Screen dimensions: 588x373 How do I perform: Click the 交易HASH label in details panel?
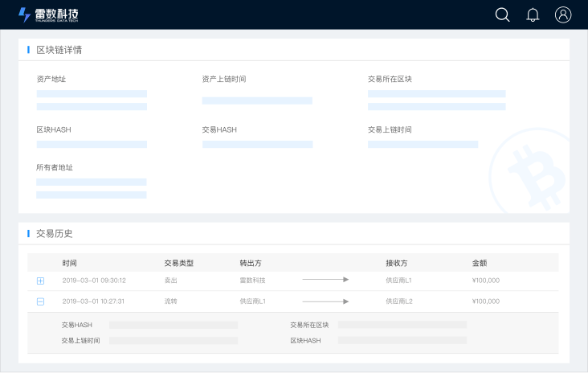(x=219, y=129)
